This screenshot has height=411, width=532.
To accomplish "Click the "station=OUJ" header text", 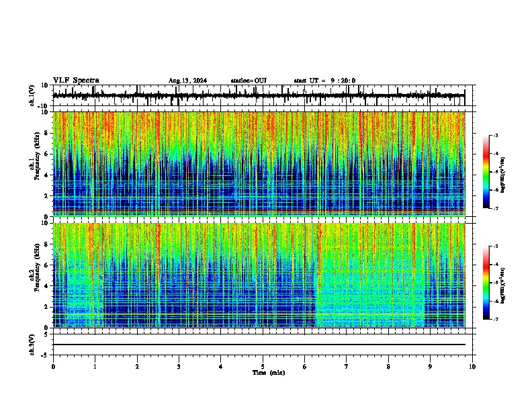I will tap(249, 81).
